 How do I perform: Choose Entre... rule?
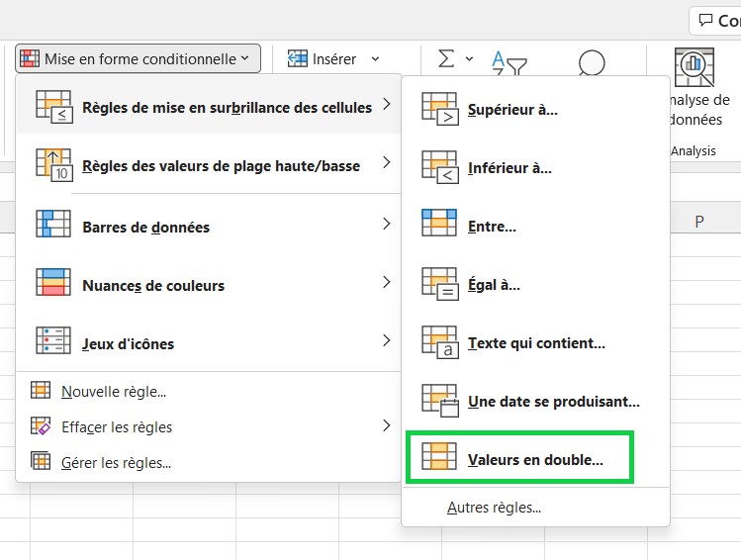click(x=535, y=227)
